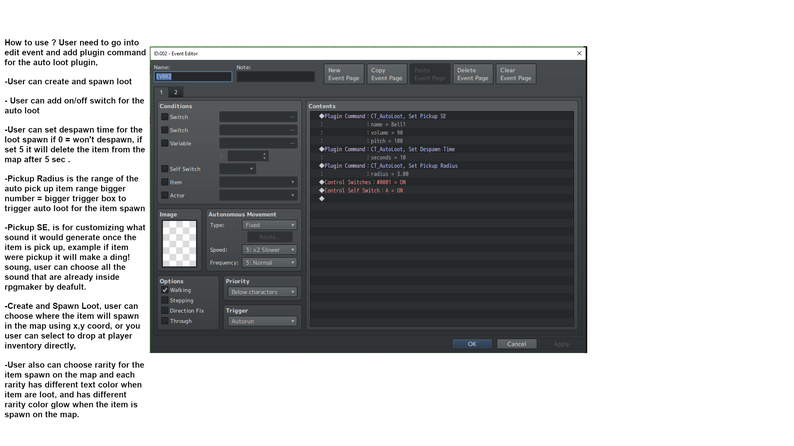This screenshot has height=446, width=794.
Task: Click New Event Page button
Action: pyautogui.click(x=343, y=74)
